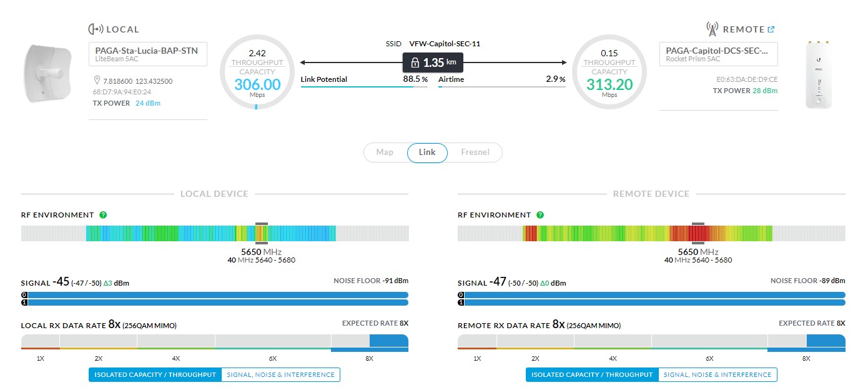
Task: Click the PAGA-Sta-Lucia-BAP-STN device name box
Action: click(x=147, y=54)
